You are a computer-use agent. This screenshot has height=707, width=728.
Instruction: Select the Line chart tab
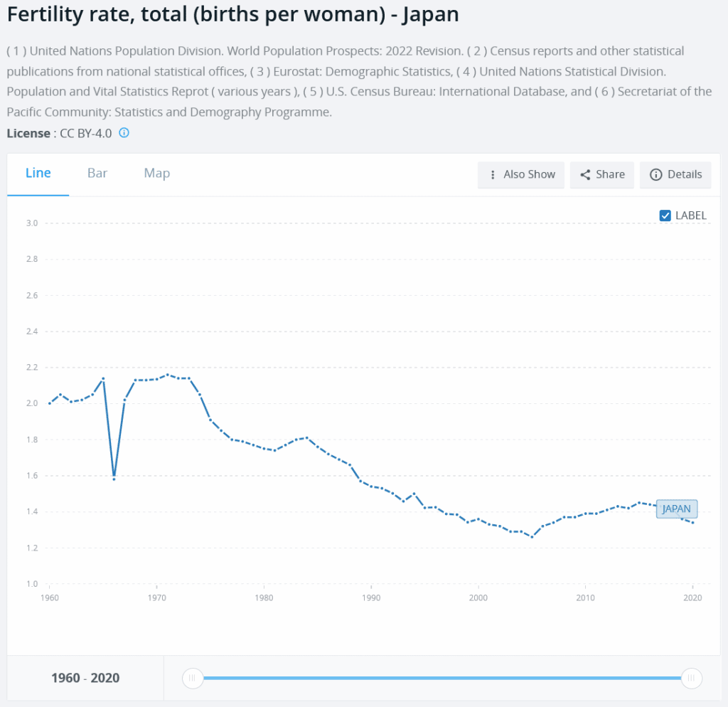(38, 173)
